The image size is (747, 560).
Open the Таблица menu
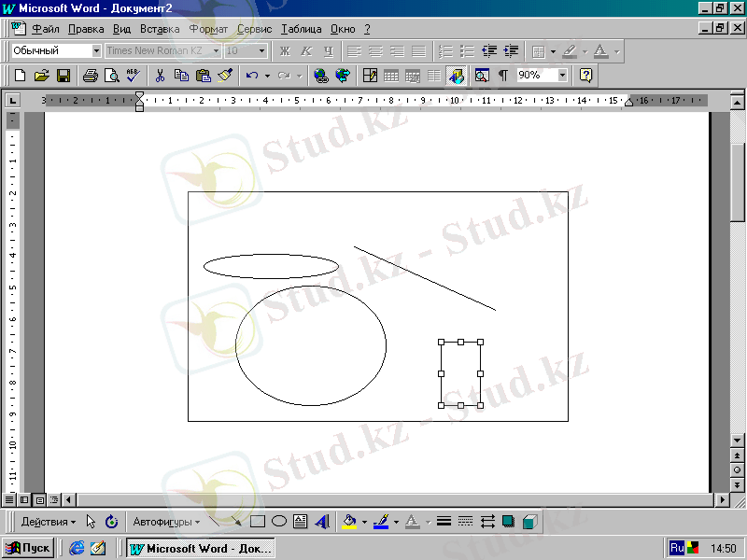[x=301, y=29]
